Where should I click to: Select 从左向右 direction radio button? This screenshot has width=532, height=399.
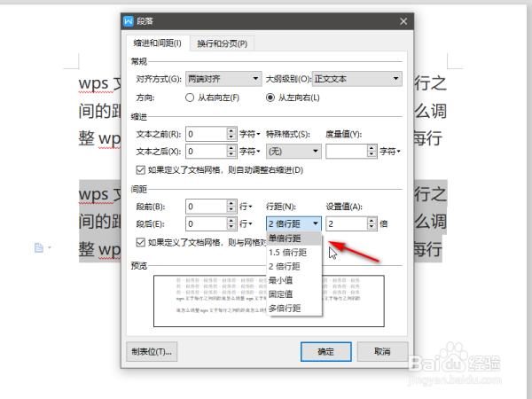pyautogui.click(x=270, y=98)
